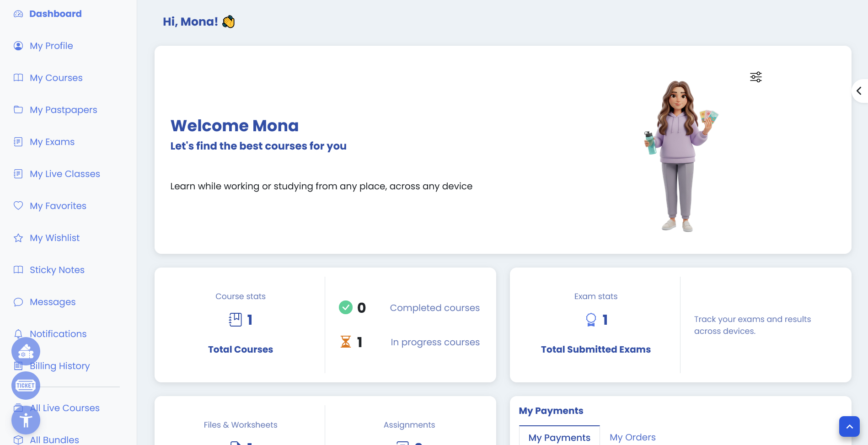Open the support Ticket floating button
This screenshot has height=445, width=868.
click(x=26, y=386)
